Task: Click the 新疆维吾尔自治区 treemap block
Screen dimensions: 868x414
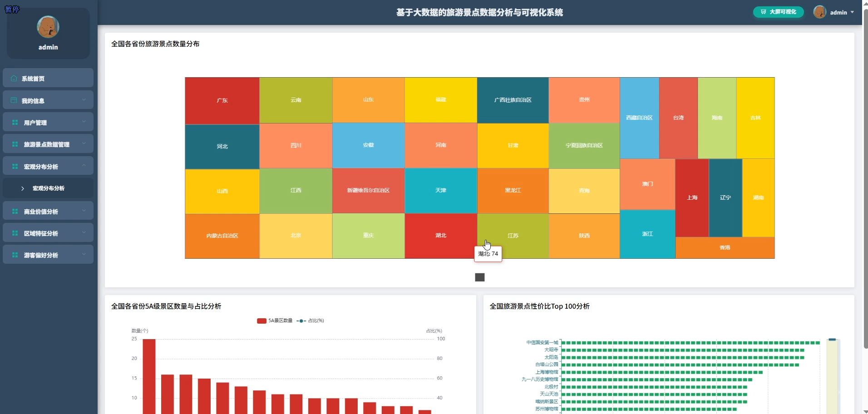Action: tap(368, 191)
